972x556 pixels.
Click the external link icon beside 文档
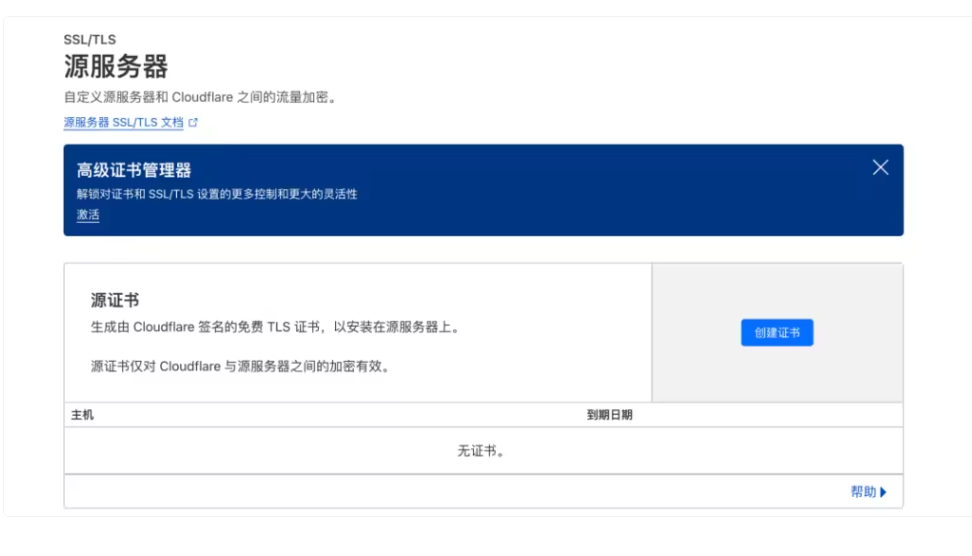click(x=194, y=123)
